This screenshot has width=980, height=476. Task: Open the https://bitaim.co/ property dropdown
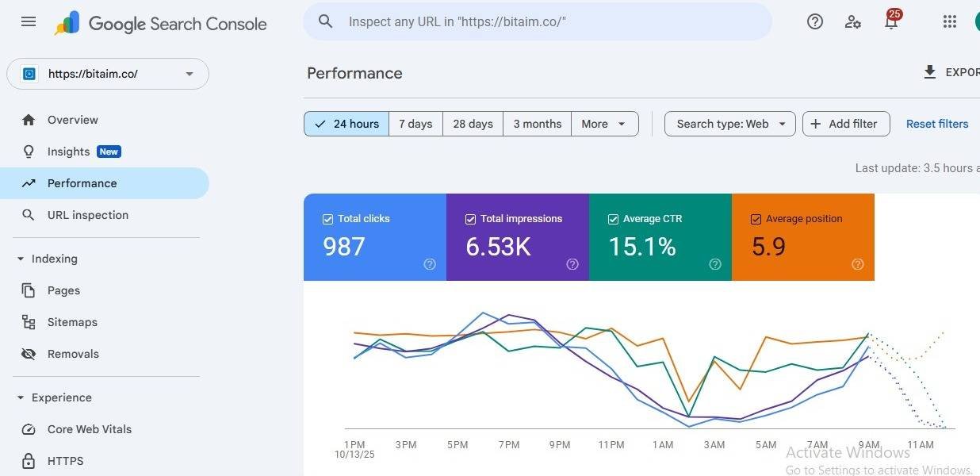[x=108, y=74]
